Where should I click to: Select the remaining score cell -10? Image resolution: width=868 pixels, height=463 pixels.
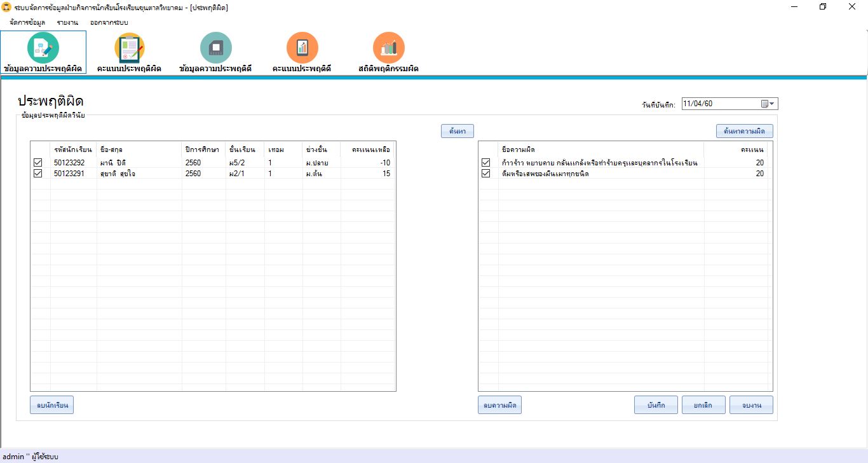point(367,163)
